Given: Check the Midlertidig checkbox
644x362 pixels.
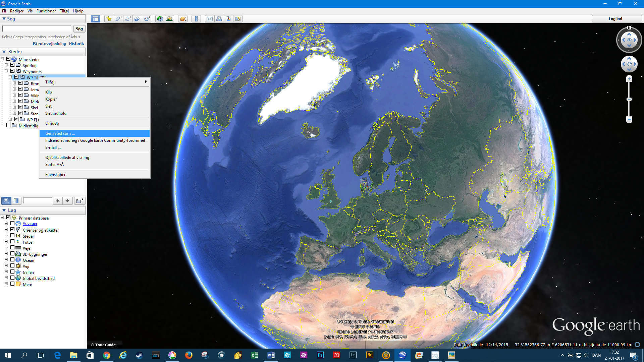Looking at the screenshot, I should pyautogui.click(x=8, y=125).
